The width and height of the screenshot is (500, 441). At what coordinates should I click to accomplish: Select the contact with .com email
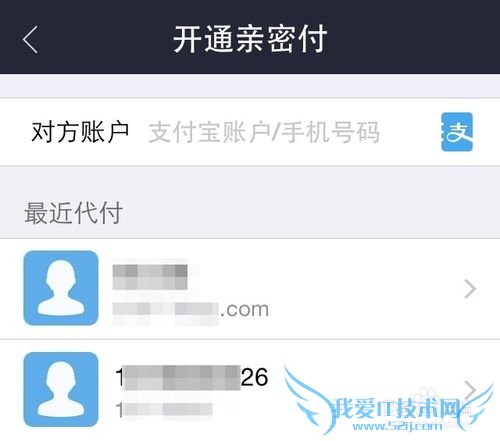(250, 289)
